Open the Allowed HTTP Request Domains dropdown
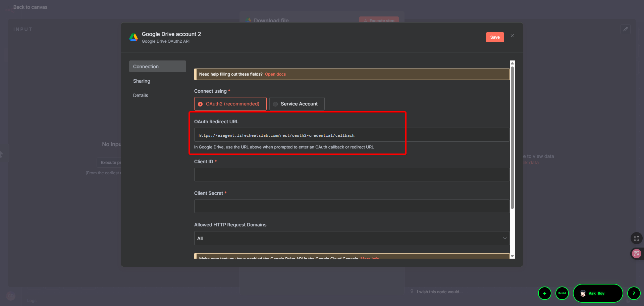Image resolution: width=644 pixels, height=306 pixels. point(352,238)
